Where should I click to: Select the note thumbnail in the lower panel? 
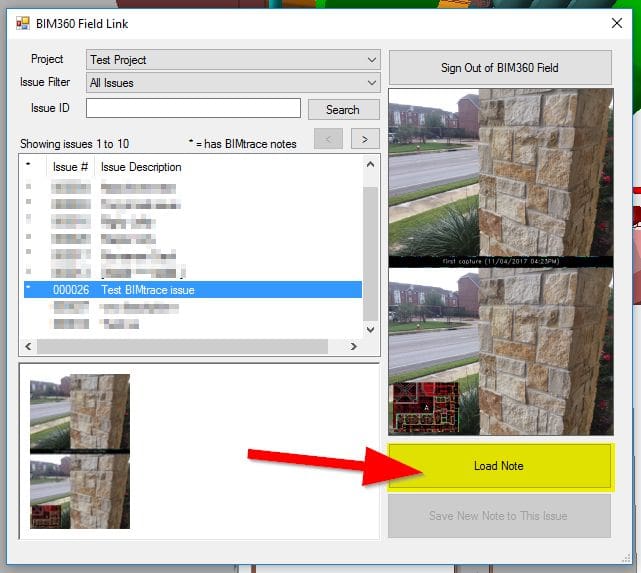point(80,451)
